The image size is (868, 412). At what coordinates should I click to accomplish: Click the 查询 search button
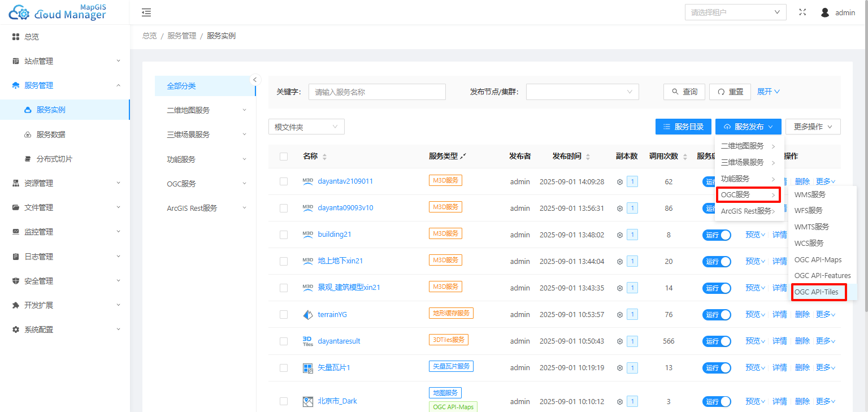coord(684,92)
